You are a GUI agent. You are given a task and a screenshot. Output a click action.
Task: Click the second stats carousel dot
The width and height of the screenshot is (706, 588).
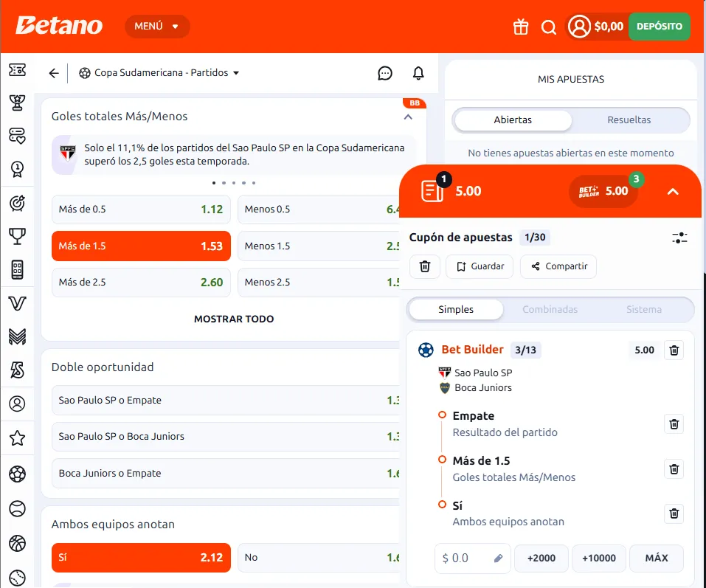[x=224, y=183]
